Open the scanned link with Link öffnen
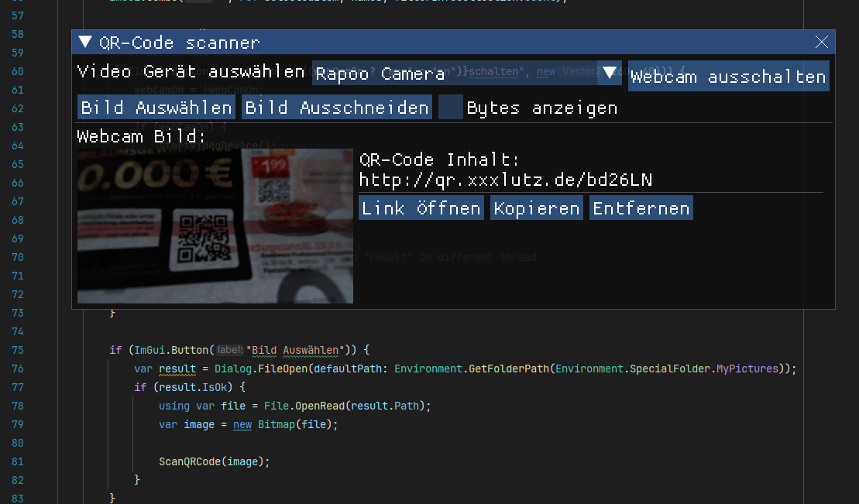 coord(421,208)
